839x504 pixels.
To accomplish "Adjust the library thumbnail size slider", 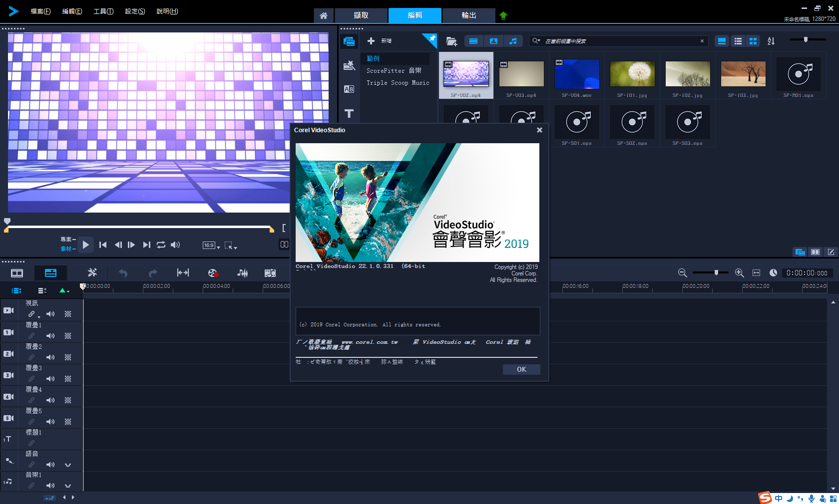I will click(x=806, y=39).
